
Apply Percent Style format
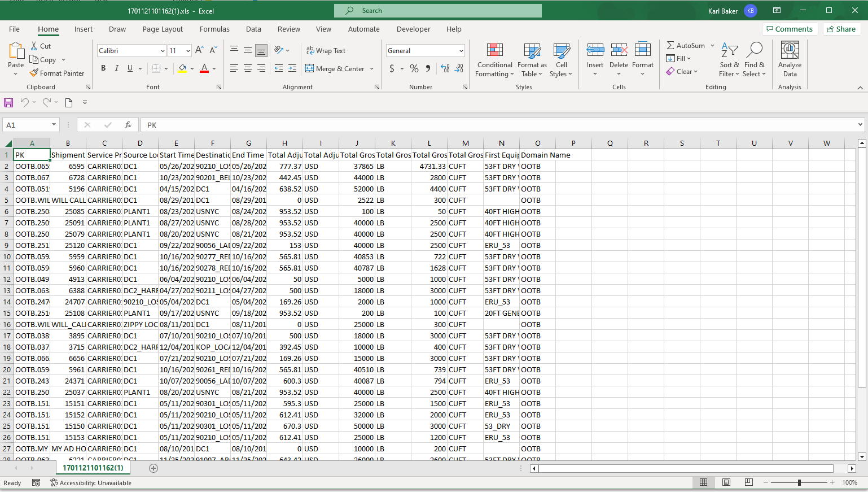coord(414,68)
